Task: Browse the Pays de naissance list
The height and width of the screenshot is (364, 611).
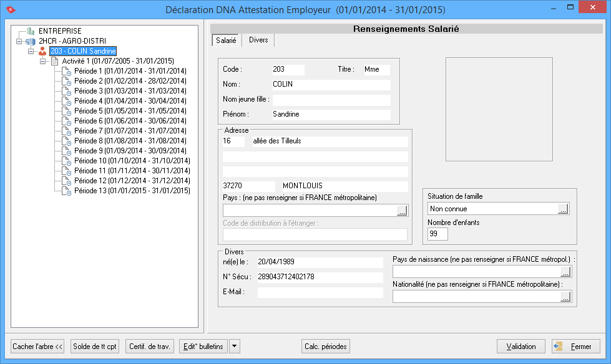Action: pyautogui.click(x=565, y=272)
